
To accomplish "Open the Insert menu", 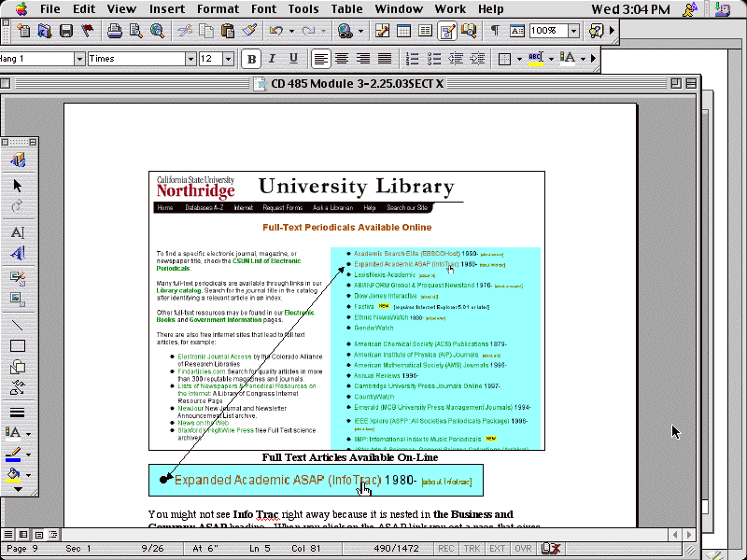I will click(x=167, y=9).
